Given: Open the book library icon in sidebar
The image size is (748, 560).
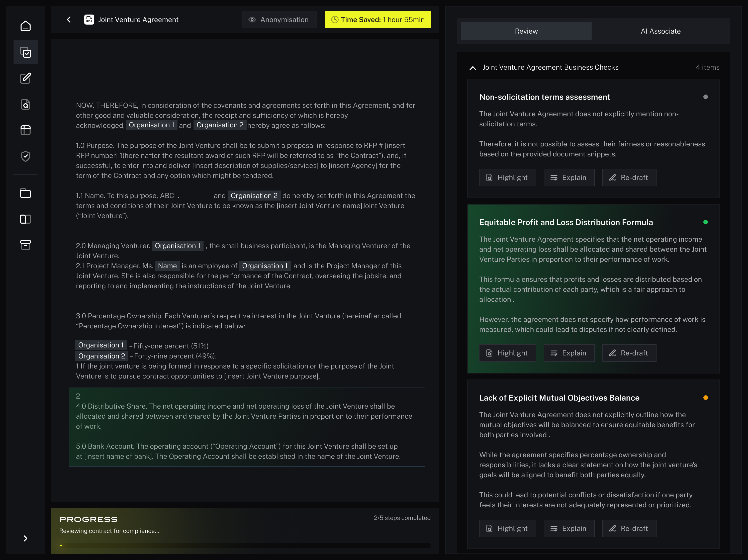Looking at the screenshot, I should tap(25, 219).
